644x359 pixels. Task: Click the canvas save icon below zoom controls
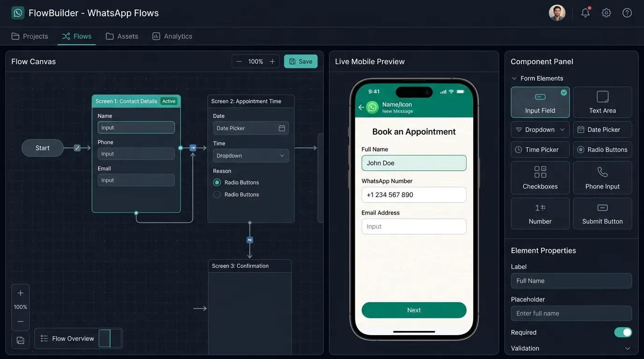tap(21, 340)
